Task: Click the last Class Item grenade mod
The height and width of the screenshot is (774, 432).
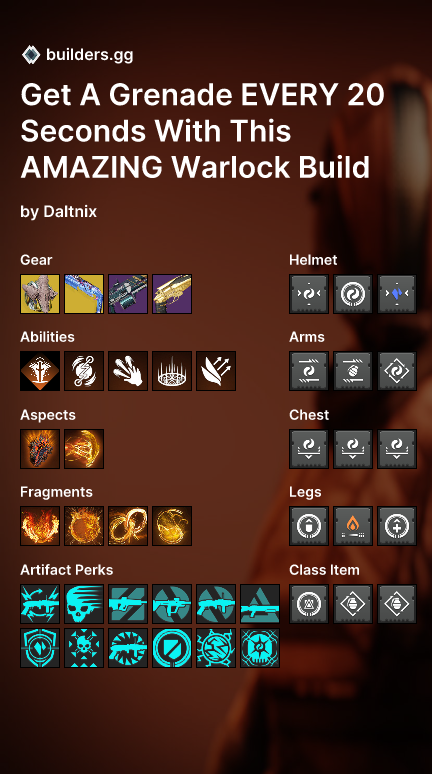Action: tap(397, 604)
